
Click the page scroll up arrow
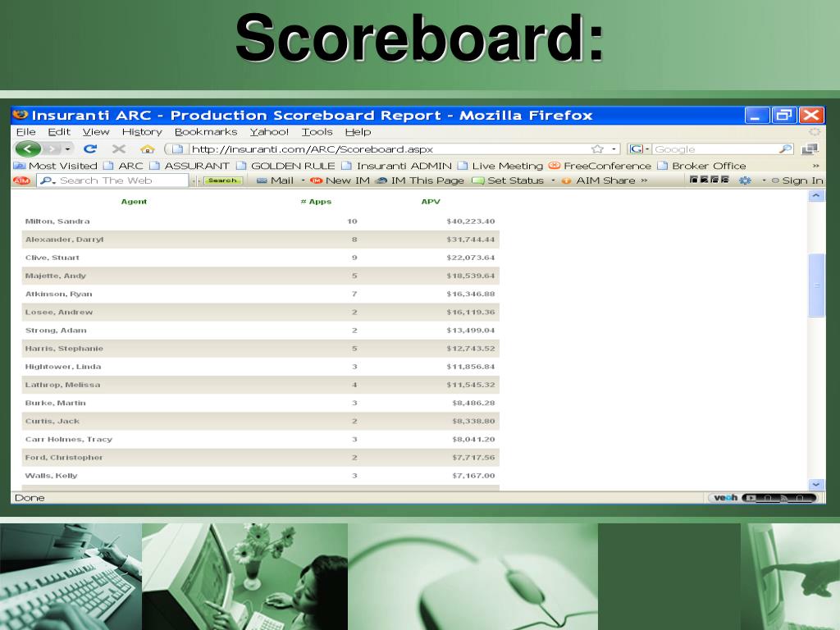pos(816,196)
